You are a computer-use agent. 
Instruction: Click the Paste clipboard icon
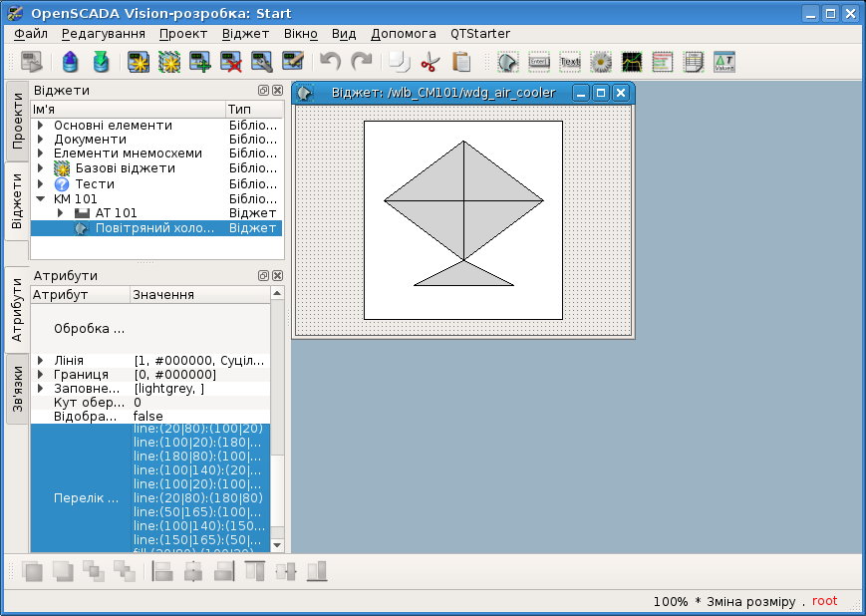[x=460, y=63]
